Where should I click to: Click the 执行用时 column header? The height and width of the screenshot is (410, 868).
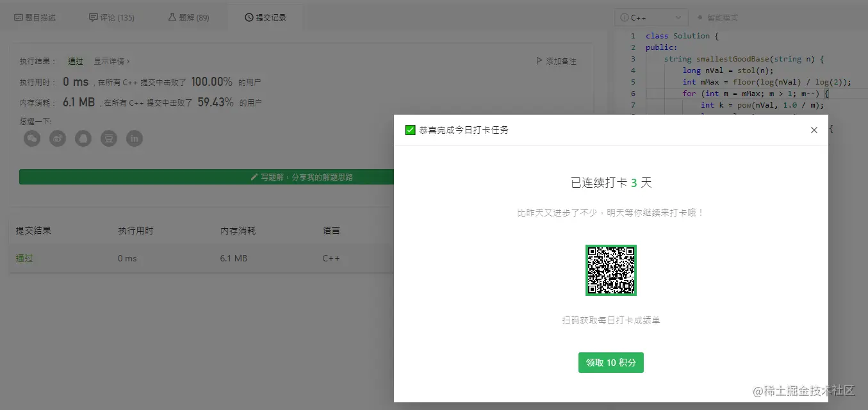coord(136,231)
